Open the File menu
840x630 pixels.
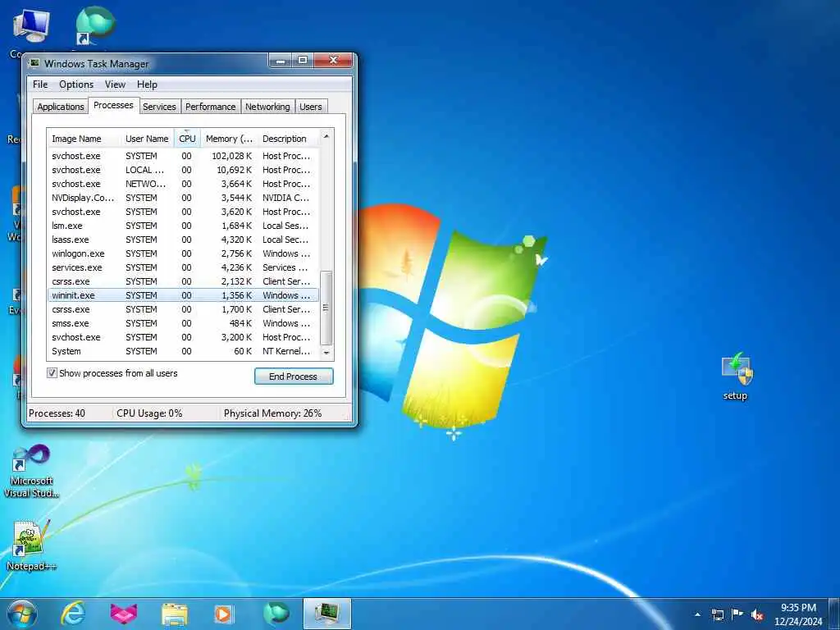40,84
